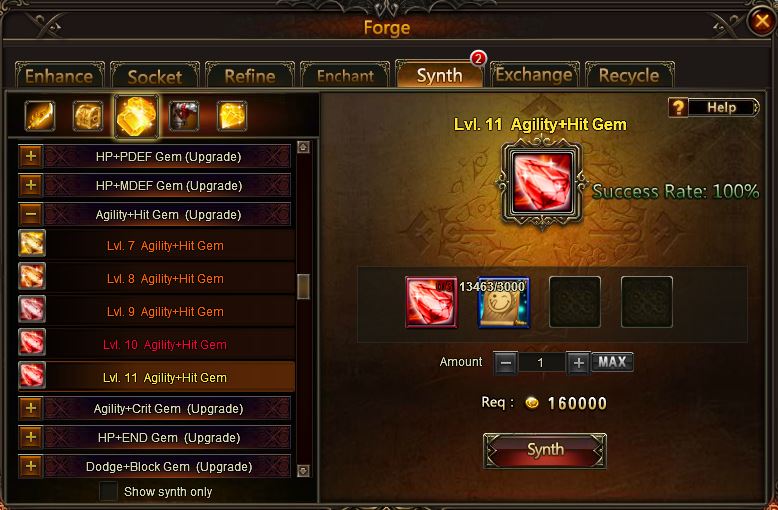Image resolution: width=778 pixels, height=510 pixels.
Task: Select the armored knight category icon
Action: click(x=184, y=116)
